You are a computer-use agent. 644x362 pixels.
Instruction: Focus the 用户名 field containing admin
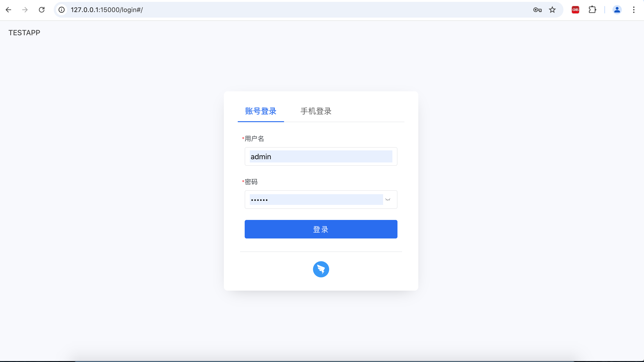tap(321, 156)
